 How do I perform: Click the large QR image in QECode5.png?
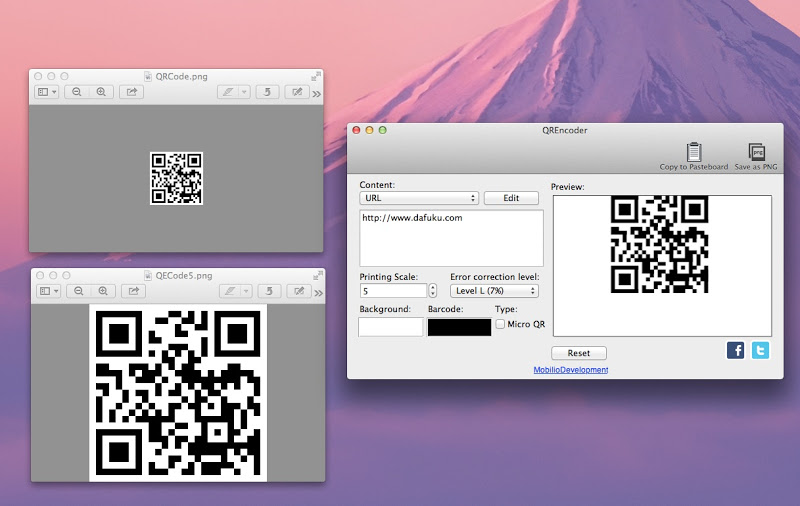click(x=178, y=393)
